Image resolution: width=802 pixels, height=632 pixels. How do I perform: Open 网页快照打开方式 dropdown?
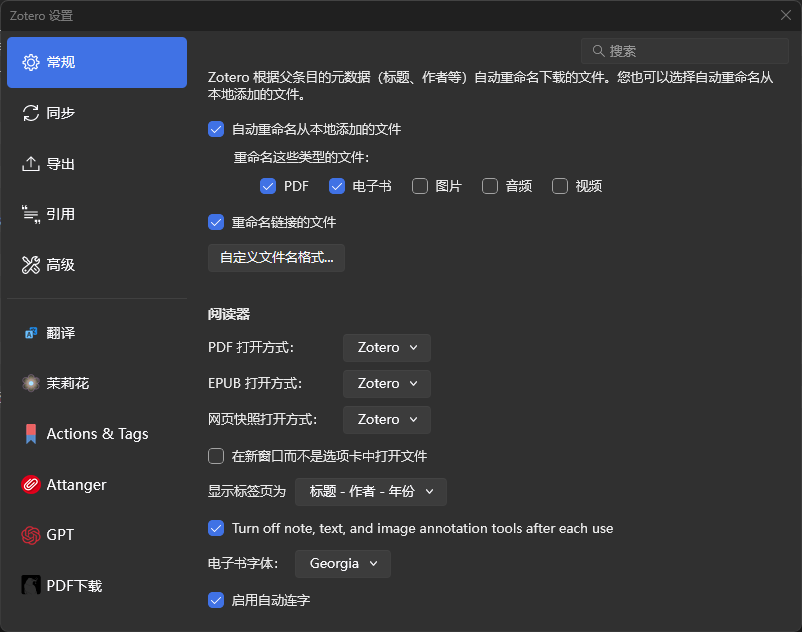[x=387, y=420]
